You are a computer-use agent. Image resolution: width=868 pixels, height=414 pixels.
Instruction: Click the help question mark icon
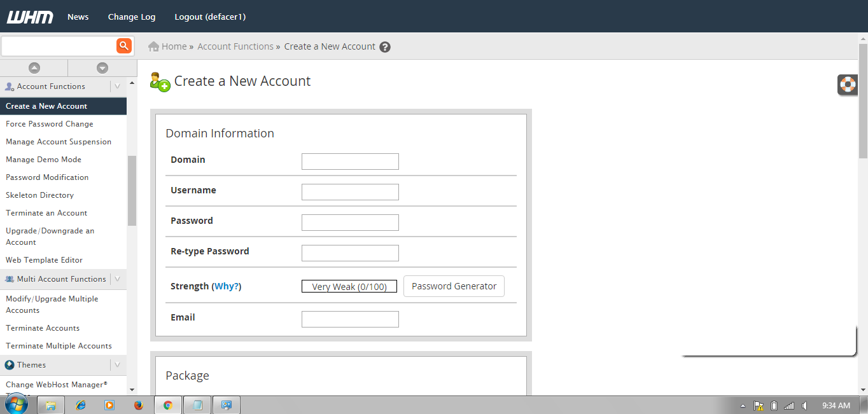click(x=385, y=46)
